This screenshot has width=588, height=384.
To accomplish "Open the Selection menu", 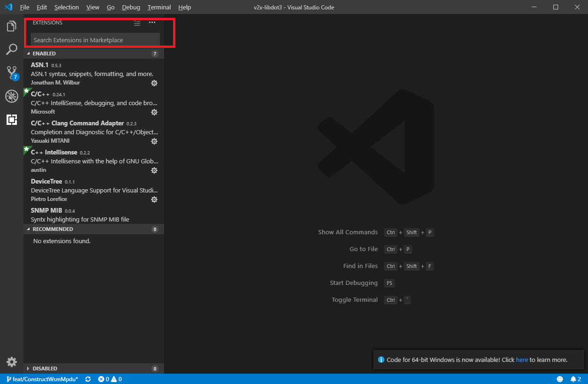I will point(67,7).
